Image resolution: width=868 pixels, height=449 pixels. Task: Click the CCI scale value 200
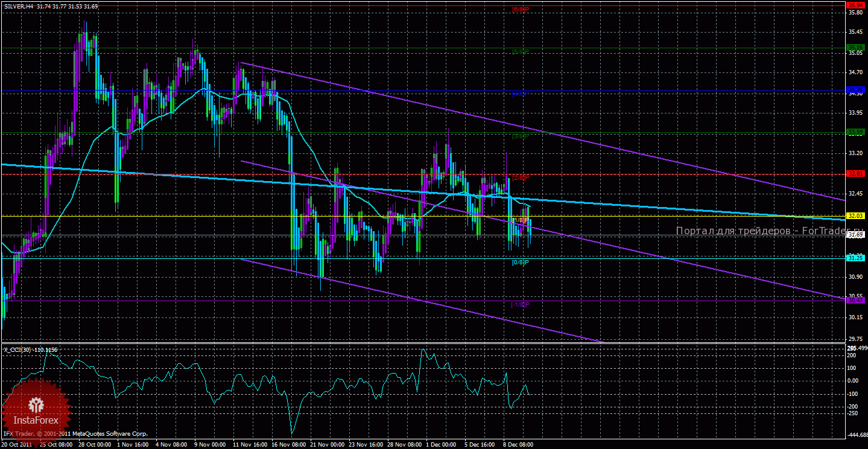853,355
